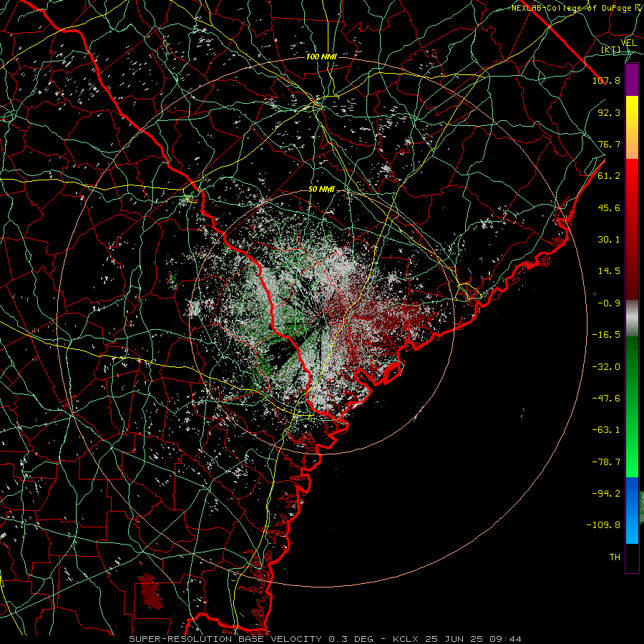644x644 pixels.
Task: Click the -47.6 legend value
Action: coord(606,399)
